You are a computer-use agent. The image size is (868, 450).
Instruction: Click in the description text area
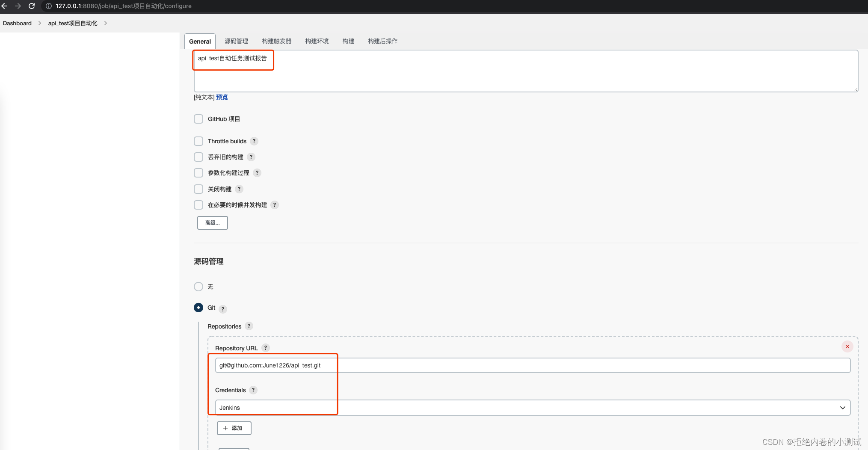coord(526,71)
